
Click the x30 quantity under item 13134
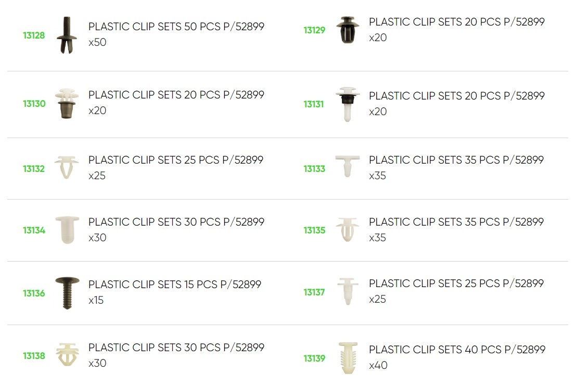[97, 238]
